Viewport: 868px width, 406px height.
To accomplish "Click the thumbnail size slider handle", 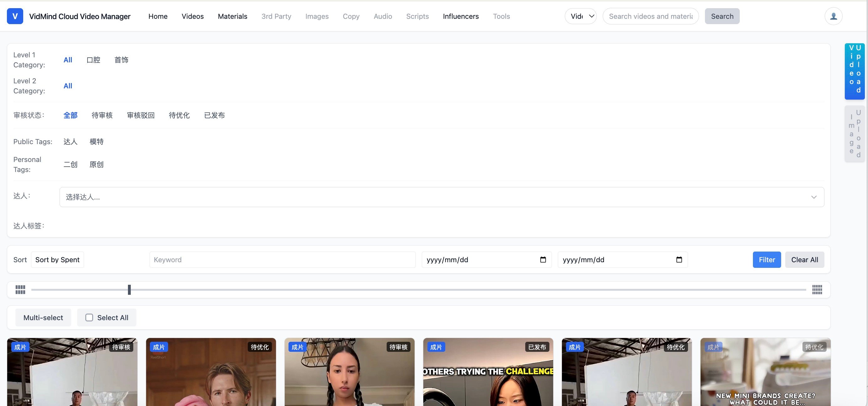I will pos(129,289).
